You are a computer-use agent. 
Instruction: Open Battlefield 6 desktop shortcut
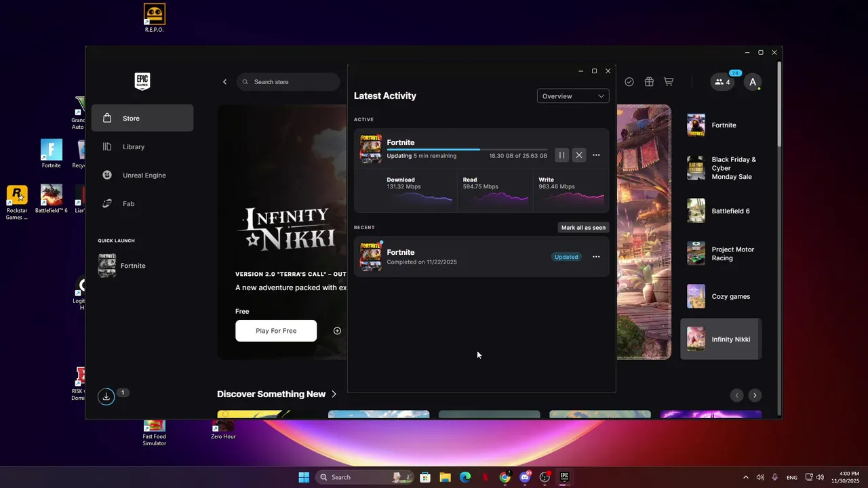52,199
